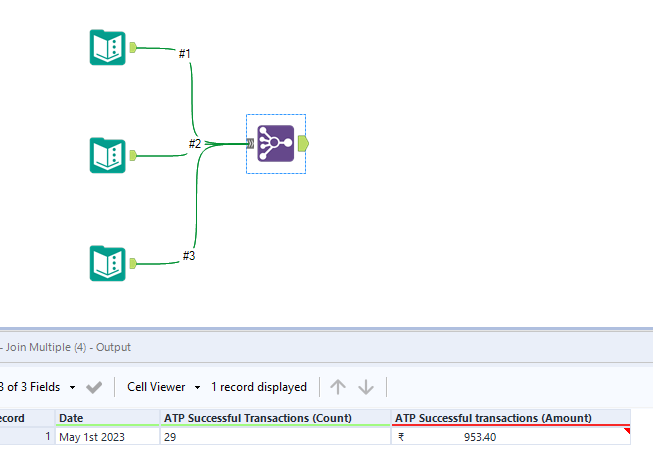Image resolution: width=653 pixels, height=458 pixels.
Task: Click the Join Multiple input anchor
Action: [x=250, y=144]
